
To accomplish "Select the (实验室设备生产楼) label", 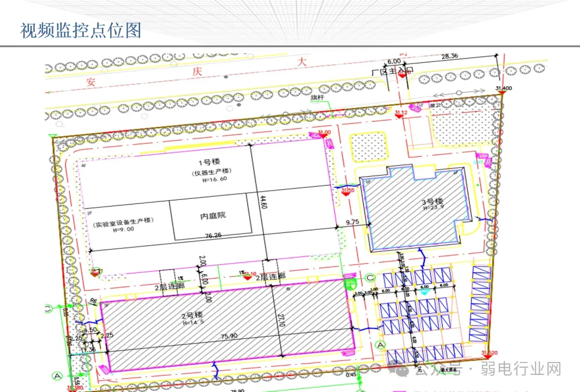I will (123, 223).
